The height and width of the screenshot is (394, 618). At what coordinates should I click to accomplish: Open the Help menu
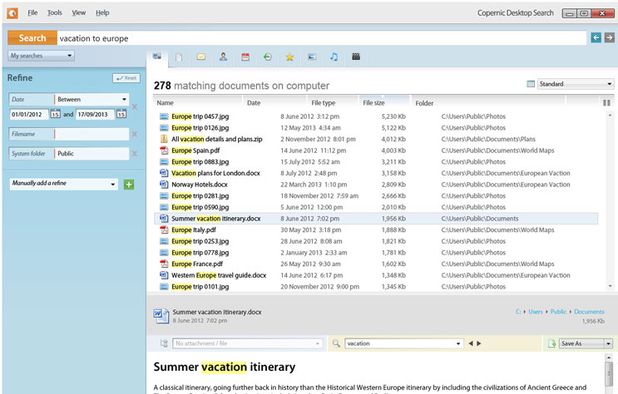[x=102, y=13]
